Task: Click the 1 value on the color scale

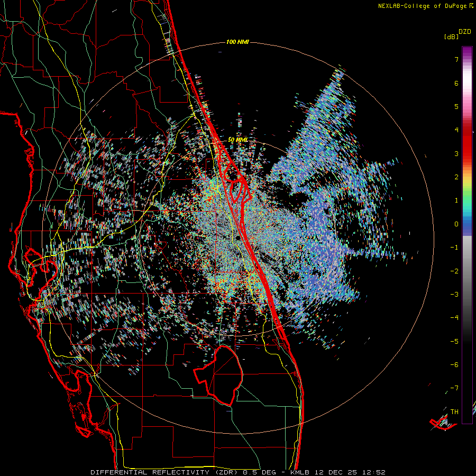Action: [456, 200]
